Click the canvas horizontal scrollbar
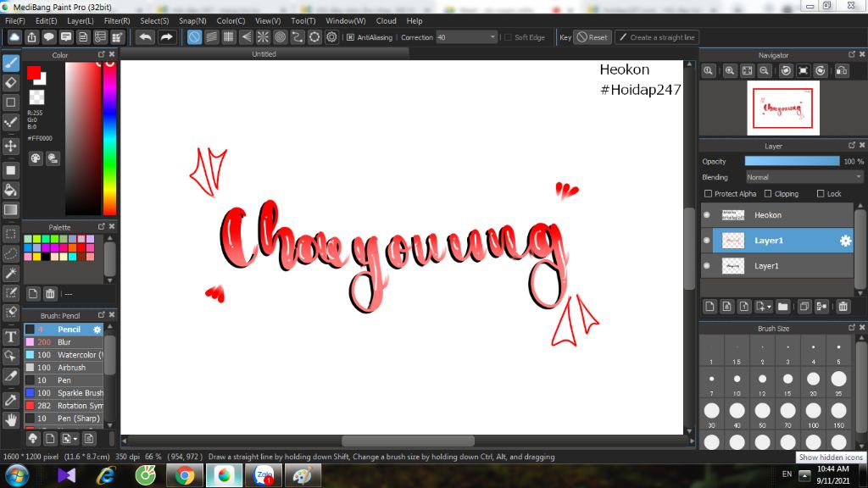 point(408,441)
